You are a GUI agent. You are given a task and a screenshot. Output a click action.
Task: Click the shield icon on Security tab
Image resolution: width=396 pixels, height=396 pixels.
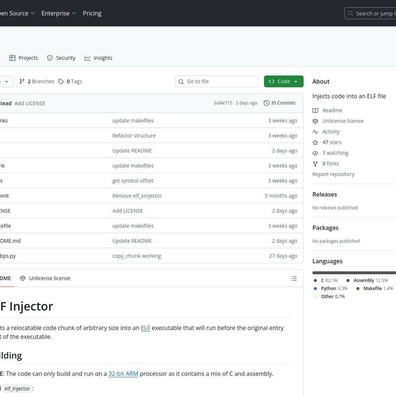point(50,58)
